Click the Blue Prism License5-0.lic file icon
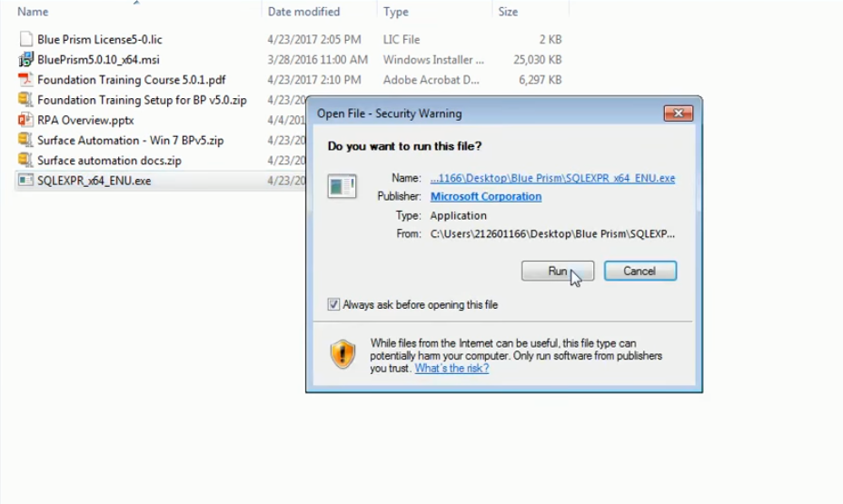 tap(25, 39)
